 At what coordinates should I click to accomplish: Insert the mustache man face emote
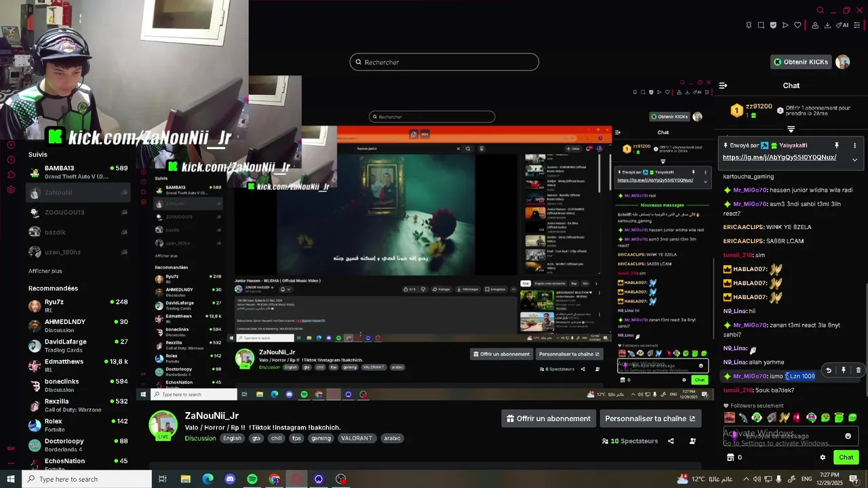click(730, 418)
